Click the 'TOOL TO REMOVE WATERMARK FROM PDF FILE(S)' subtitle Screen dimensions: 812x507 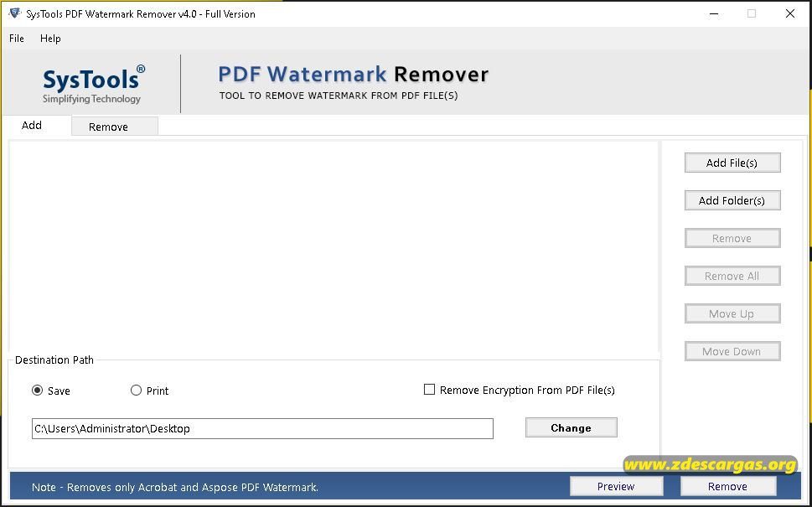339,96
